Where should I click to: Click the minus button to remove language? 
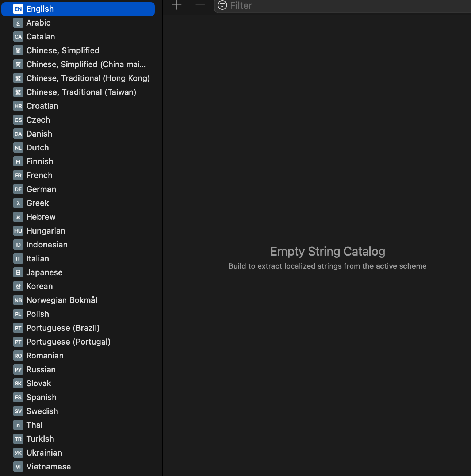(x=200, y=5)
